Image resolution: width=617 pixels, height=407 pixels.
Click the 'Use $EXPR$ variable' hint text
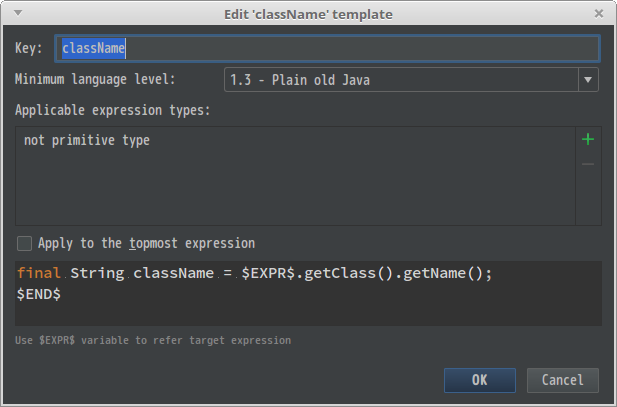click(153, 340)
